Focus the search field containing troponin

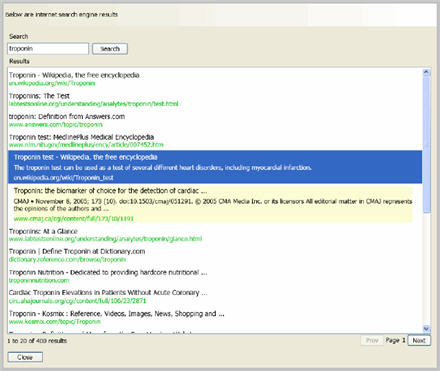tap(48, 49)
